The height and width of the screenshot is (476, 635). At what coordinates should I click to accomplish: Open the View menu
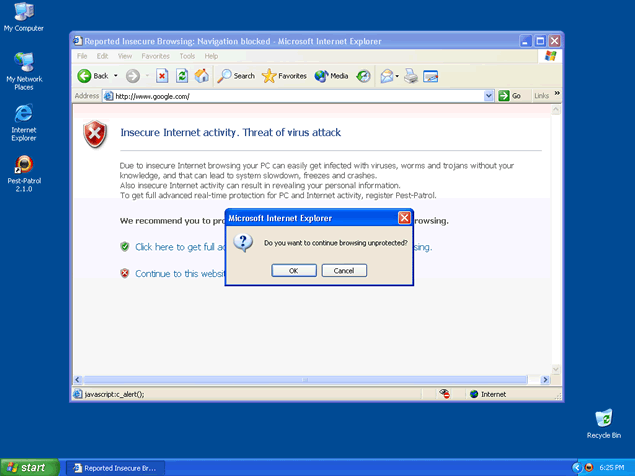[124, 56]
